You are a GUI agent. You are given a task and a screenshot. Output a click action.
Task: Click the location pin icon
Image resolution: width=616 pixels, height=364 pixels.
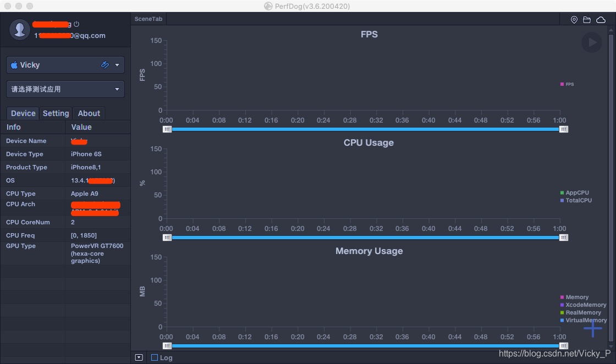tap(574, 20)
